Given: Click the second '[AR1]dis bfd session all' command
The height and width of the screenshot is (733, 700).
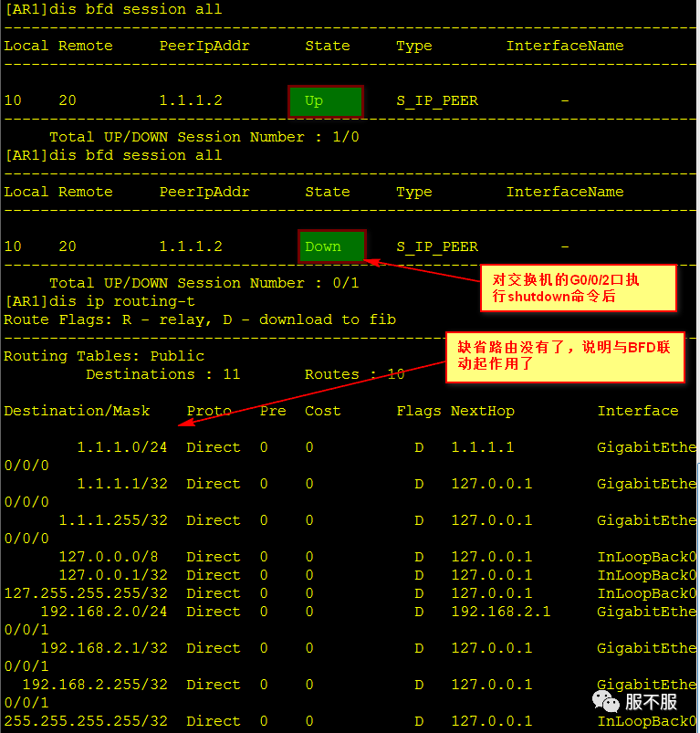Looking at the screenshot, I should point(113,155).
